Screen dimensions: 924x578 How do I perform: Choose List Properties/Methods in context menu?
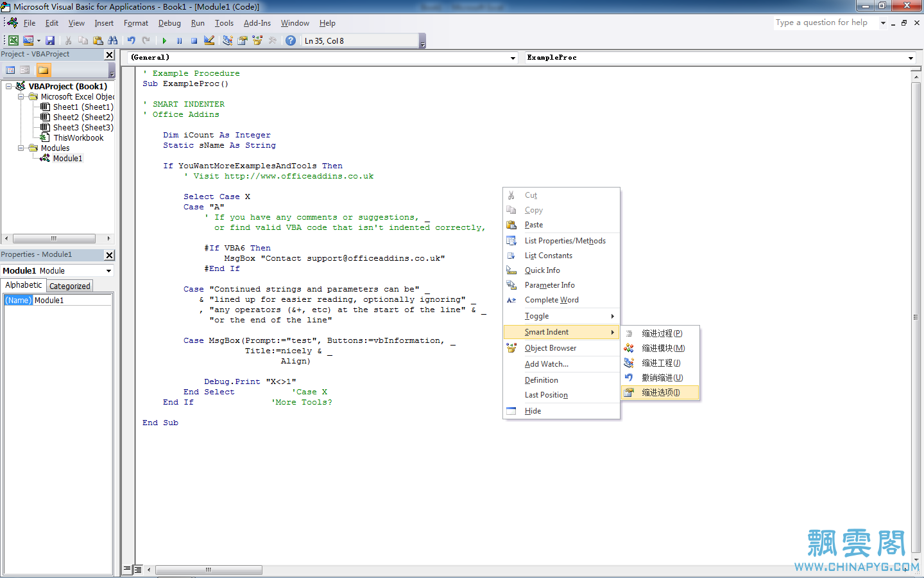pyautogui.click(x=561, y=241)
